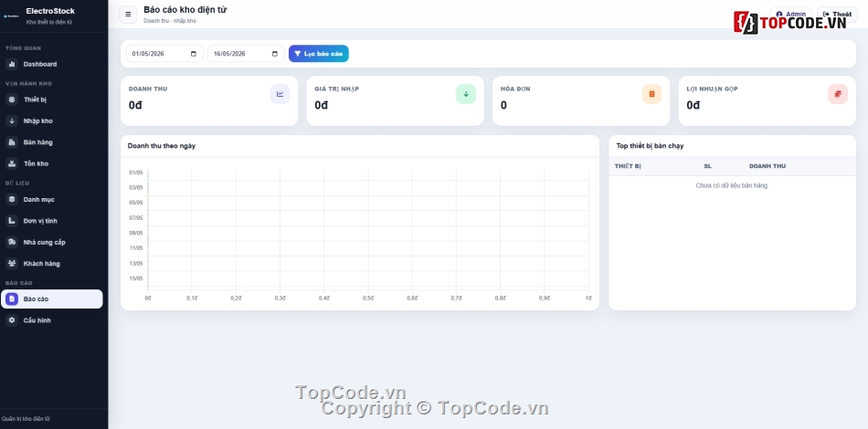Open calendar picker for start date 01/05/2026
Viewport: 868px width, 429px height.
(x=194, y=54)
